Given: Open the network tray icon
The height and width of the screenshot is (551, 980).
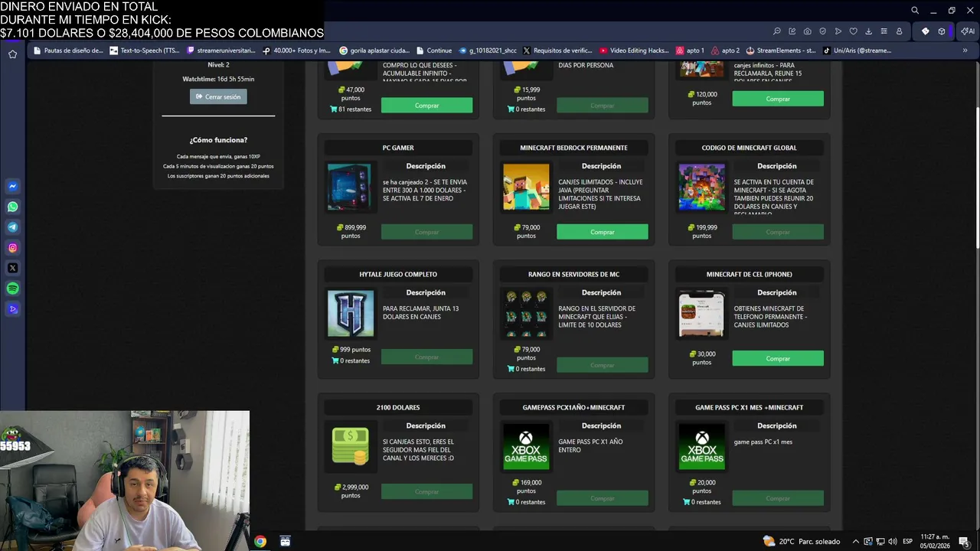Looking at the screenshot, I should pyautogui.click(x=880, y=541).
